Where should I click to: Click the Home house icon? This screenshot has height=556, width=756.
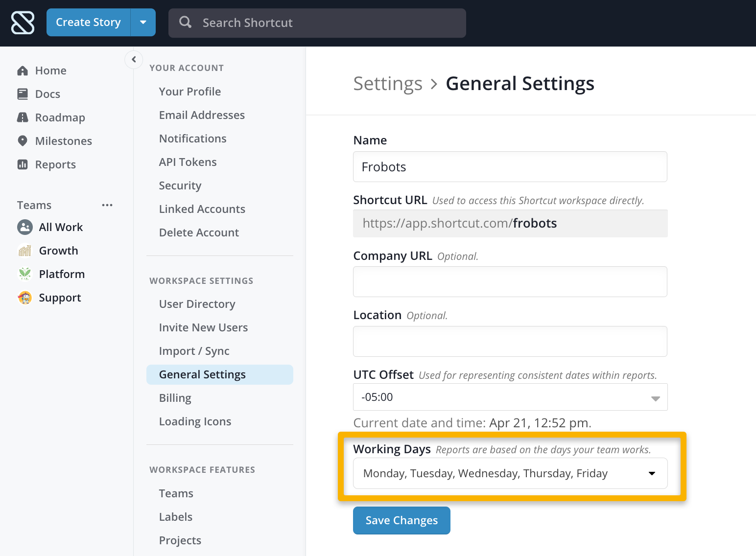pos(23,70)
